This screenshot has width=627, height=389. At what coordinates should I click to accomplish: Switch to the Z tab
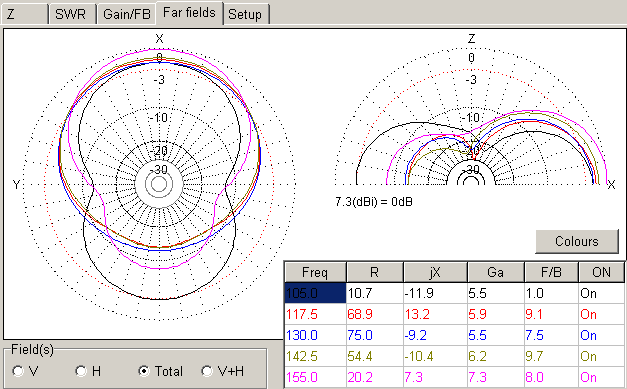[24, 14]
